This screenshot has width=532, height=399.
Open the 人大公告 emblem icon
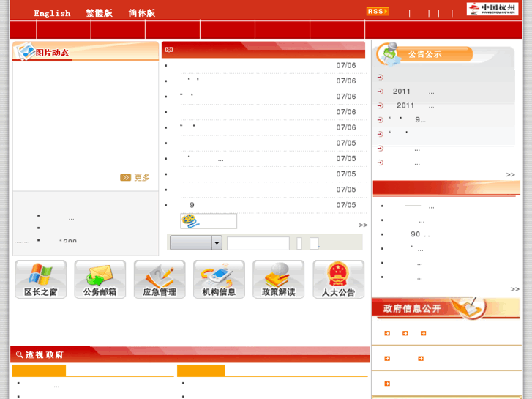338,279
